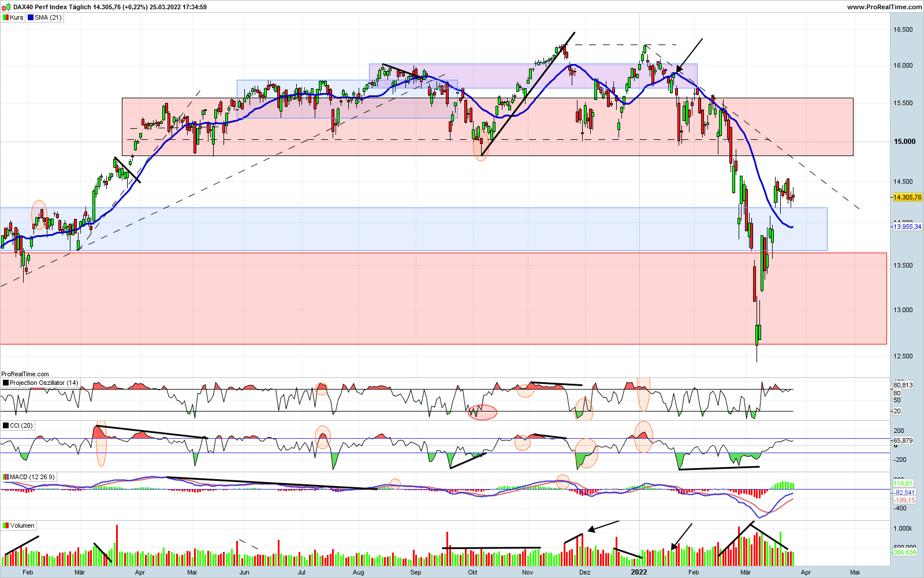The height and width of the screenshot is (578, 924).
Task: Click the 12.500 price axis label
Action: coord(903,356)
